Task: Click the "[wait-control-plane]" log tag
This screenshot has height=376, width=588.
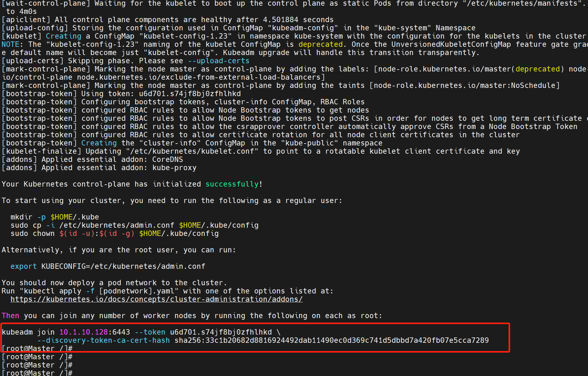Action: (46, 3)
